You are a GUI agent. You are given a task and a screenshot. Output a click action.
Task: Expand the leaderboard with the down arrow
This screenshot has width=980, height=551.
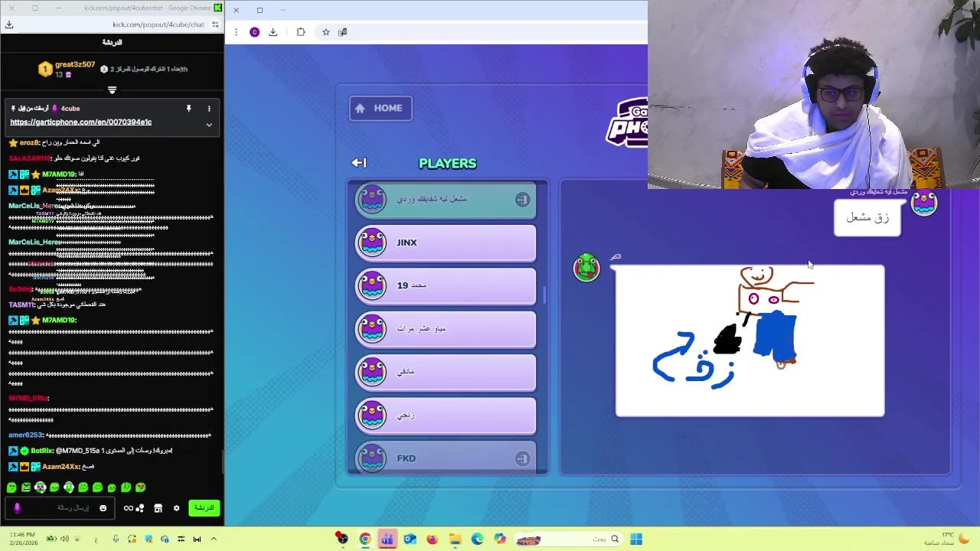point(112,90)
